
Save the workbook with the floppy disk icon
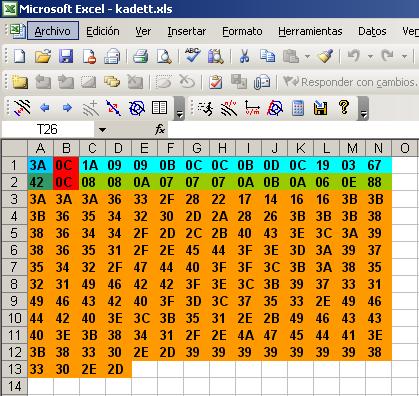click(66, 56)
